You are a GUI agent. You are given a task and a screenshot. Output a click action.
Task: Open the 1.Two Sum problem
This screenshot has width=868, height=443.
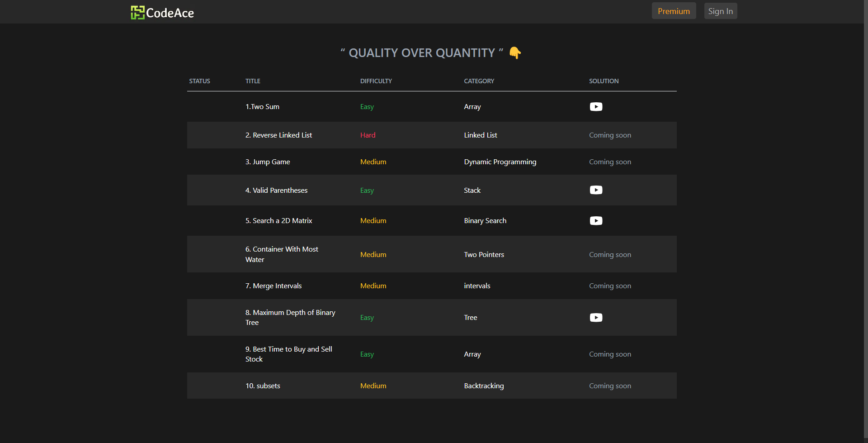click(262, 107)
